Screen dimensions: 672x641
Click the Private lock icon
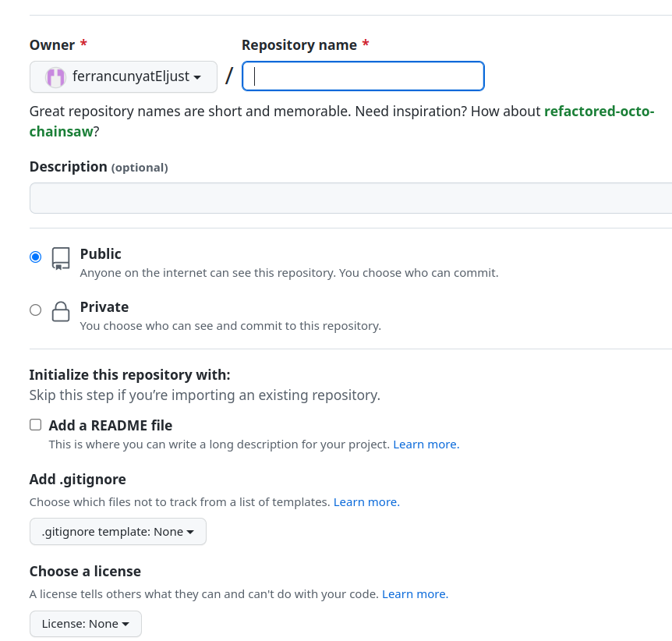[61, 311]
